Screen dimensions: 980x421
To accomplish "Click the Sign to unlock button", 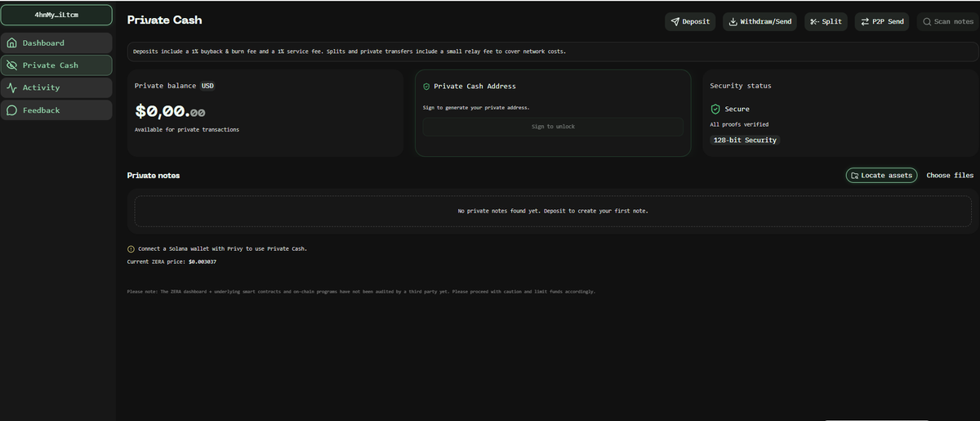I will coord(553,127).
